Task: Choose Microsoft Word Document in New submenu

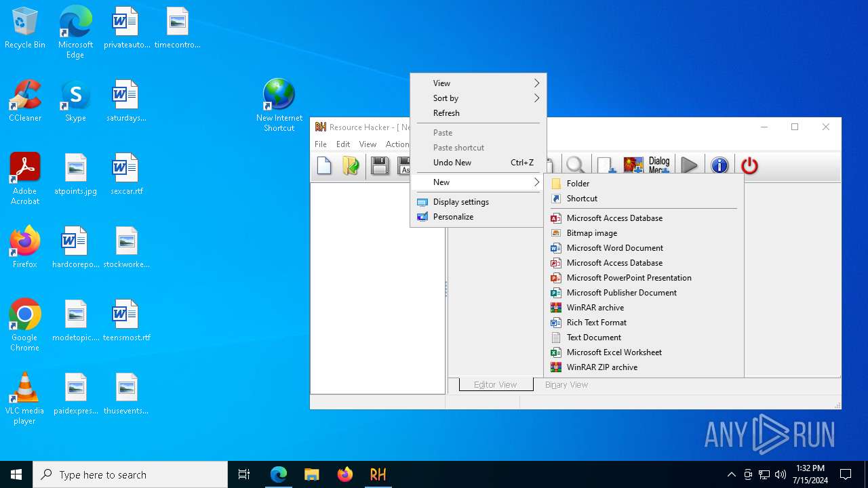Action: pos(644,248)
